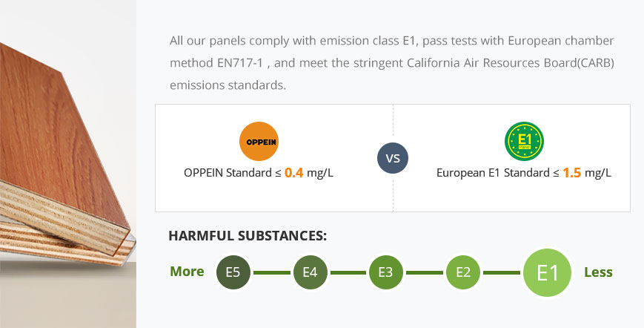This screenshot has width=644, height=328.
Task: Click the European E1 Standard text
Action: click(494, 173)
